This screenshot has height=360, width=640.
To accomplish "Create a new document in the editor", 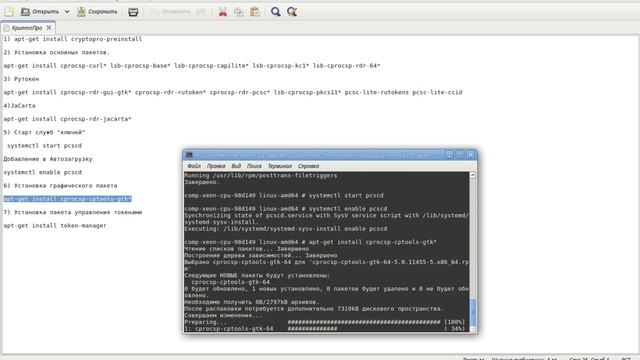I will pos(9,12).
